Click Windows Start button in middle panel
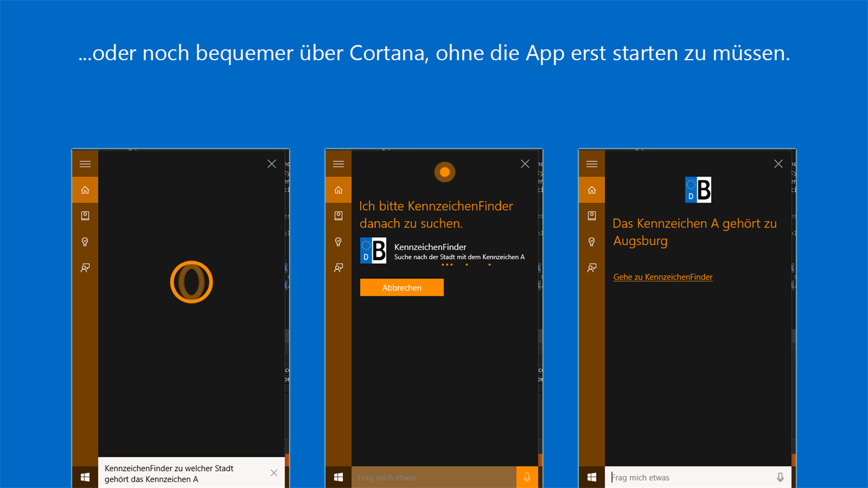Image resolution: width=868 pixels, height=488 pixels. (338, 477)
